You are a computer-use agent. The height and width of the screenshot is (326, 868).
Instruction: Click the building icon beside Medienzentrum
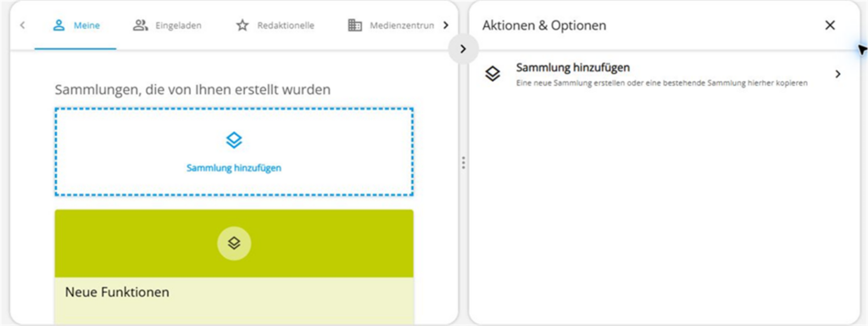click(355, 25)
